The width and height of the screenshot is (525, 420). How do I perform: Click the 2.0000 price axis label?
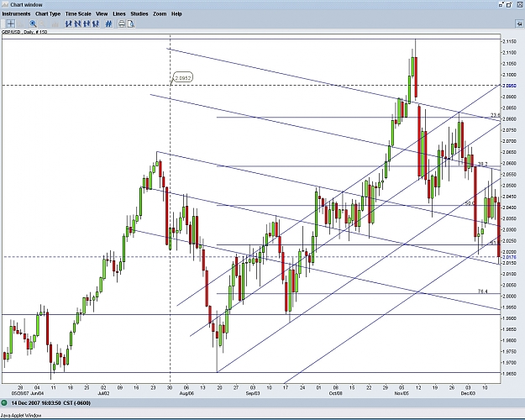[x=510, y=296]
